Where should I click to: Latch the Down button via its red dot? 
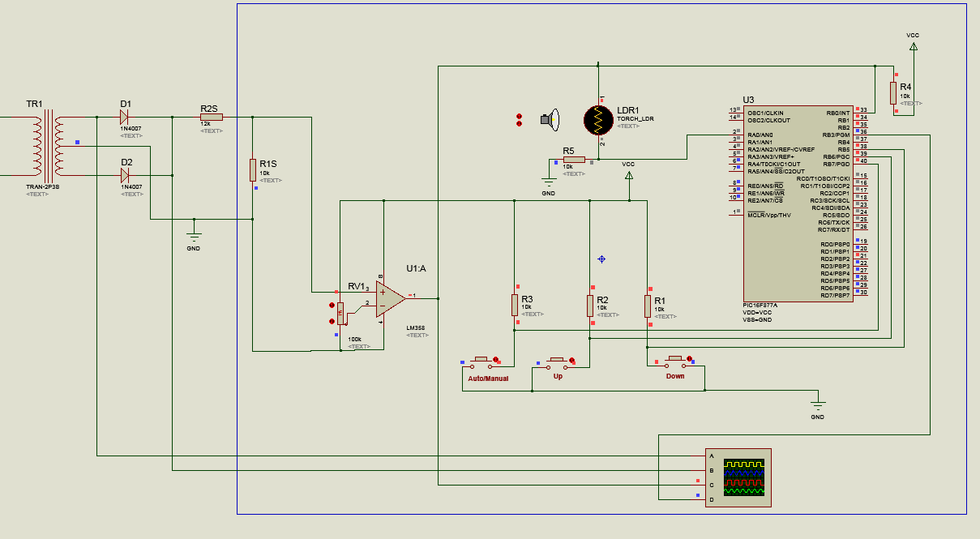(690, 359)
